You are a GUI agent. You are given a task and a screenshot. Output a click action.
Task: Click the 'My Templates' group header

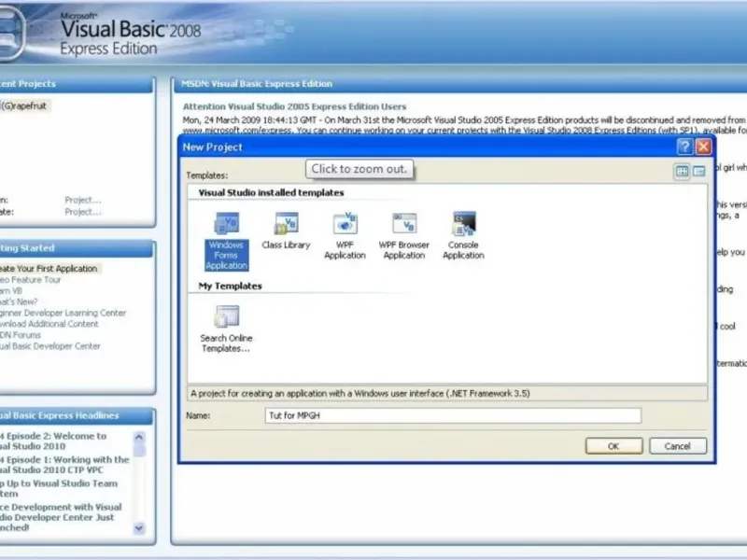(230, 287)
